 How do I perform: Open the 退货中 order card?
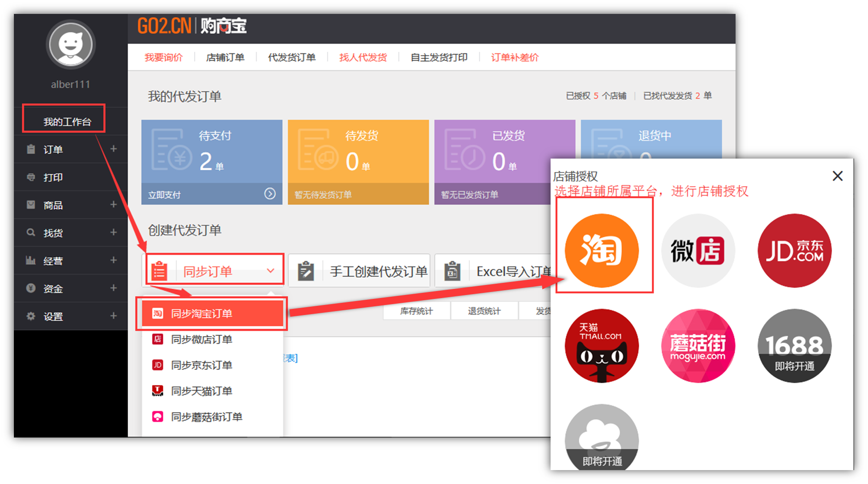pyautogui.click(x=651, y=139)
